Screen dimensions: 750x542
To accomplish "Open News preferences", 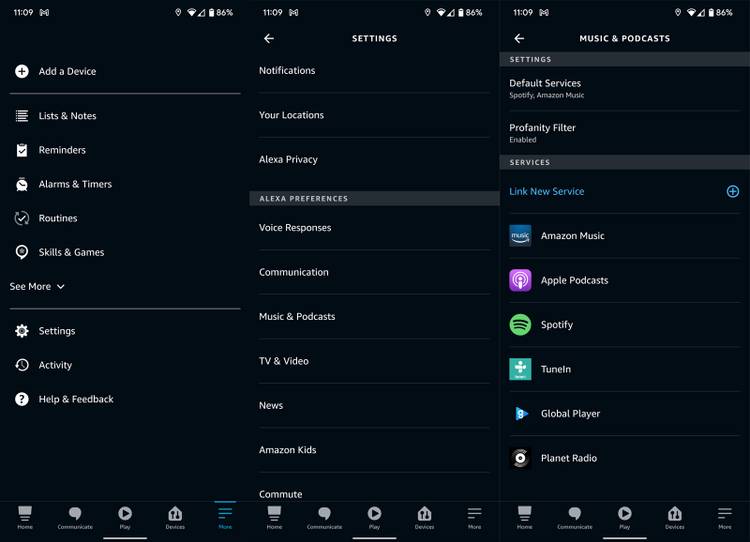I will coord(375,406).
